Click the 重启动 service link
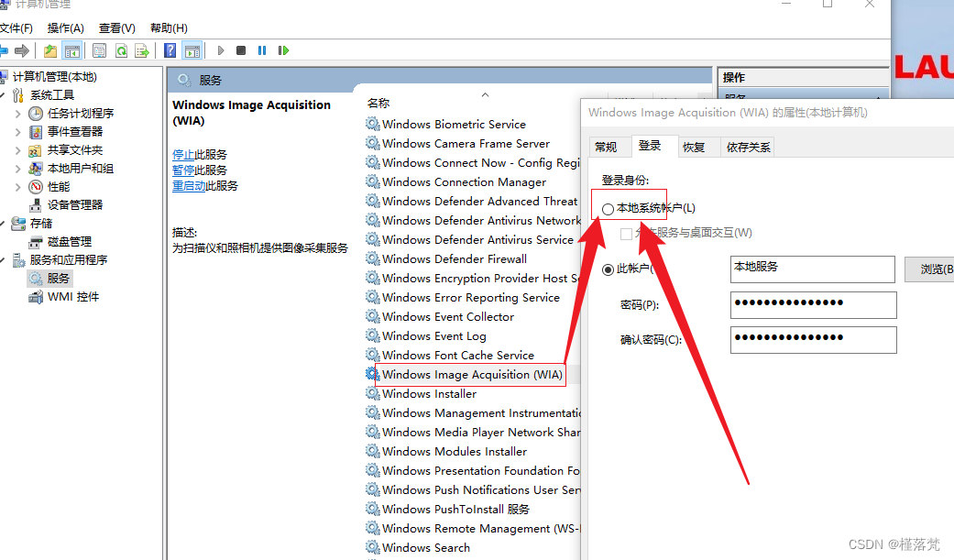 pyautogui.click(x=189, y=186)
